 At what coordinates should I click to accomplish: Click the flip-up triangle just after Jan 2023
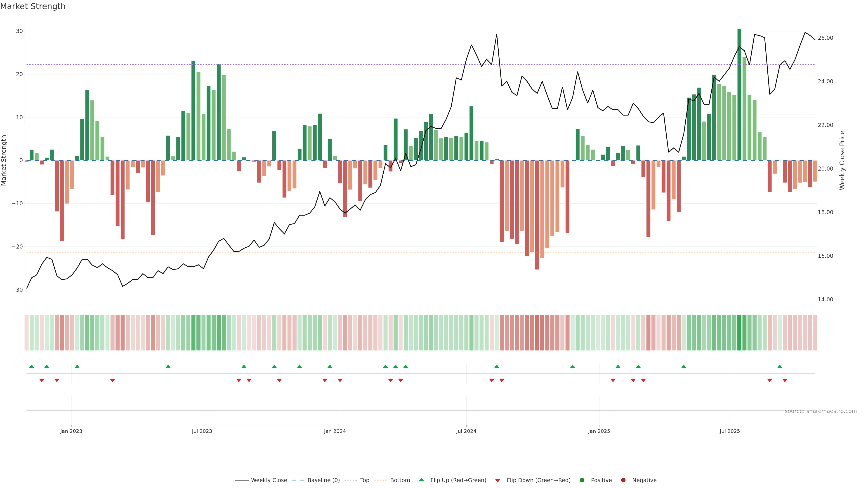coord(77,366)
